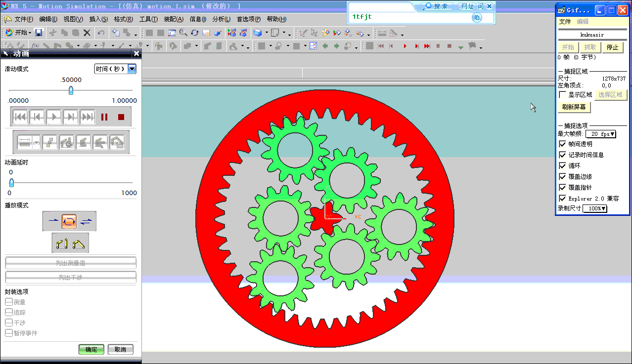Click skip-to-end button in animation panel
Viewport: 632px width, 364px height.
tap(88, 117)
